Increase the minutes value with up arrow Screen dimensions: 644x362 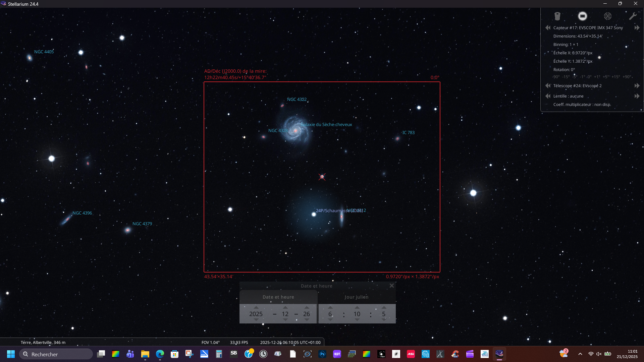click(x=357, y=307)
